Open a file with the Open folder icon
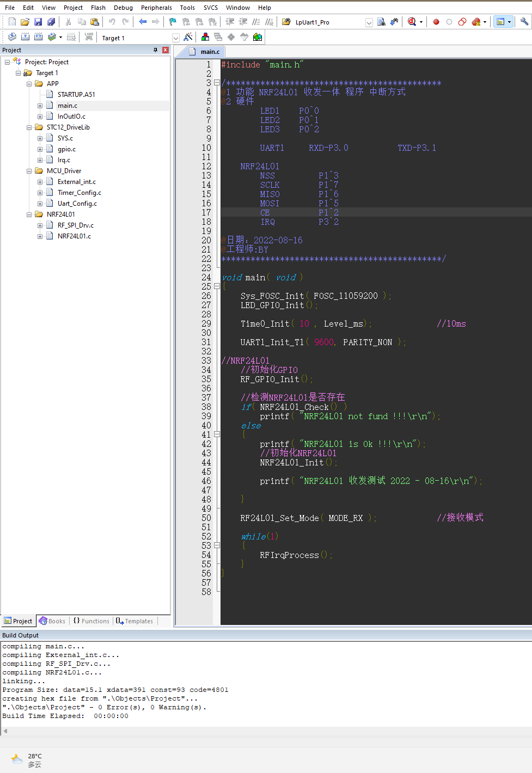 coord(25,22)
